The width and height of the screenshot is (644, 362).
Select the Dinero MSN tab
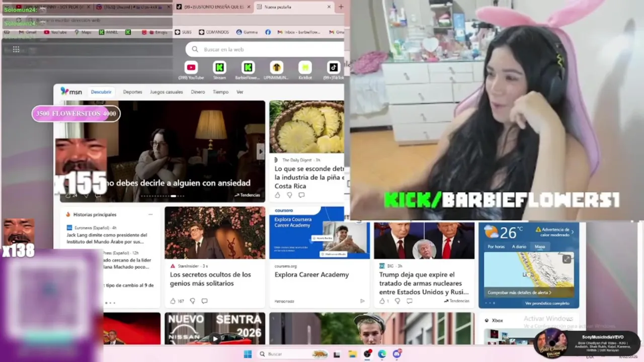coord(198,92)
